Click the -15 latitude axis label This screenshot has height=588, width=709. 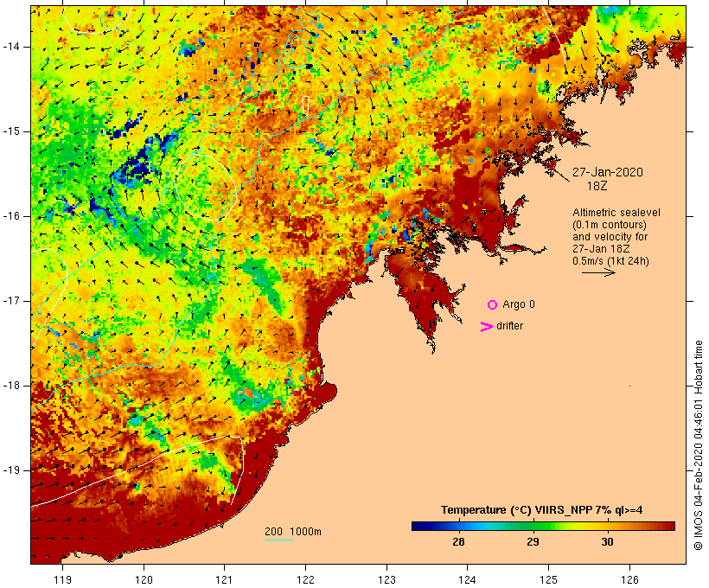coord(10,131)
